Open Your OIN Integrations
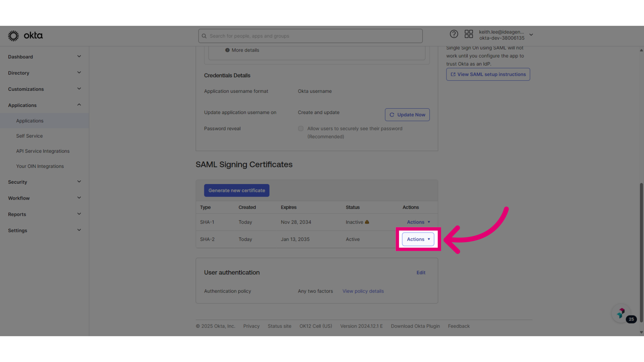 point(40,166)
